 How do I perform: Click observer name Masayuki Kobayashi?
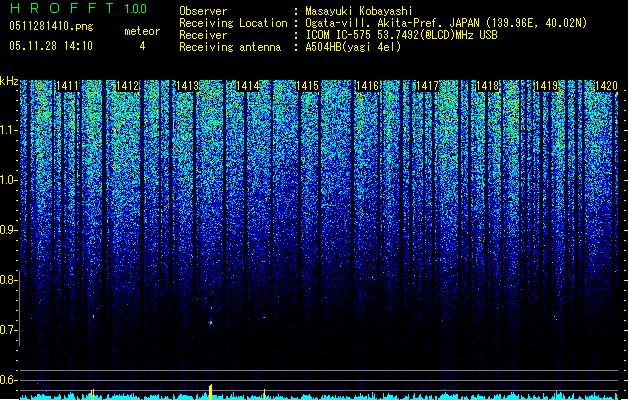coord(359,11)
